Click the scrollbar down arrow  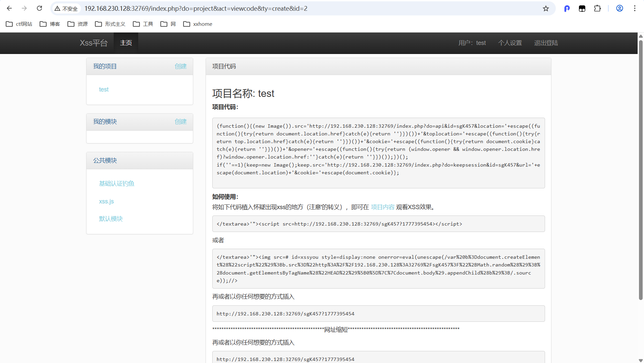pos(641,360)
